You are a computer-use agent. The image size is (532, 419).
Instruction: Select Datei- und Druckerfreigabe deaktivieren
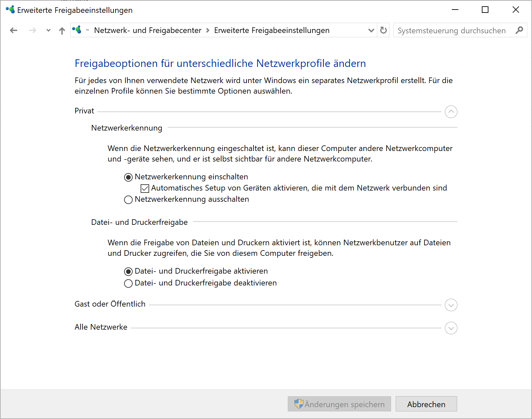(x=128, y=283)
